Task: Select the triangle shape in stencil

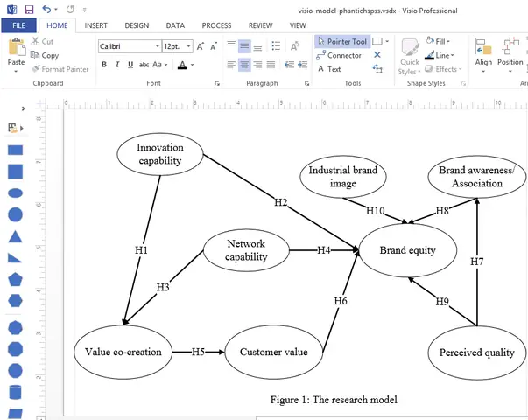Action: click(15, 236)
